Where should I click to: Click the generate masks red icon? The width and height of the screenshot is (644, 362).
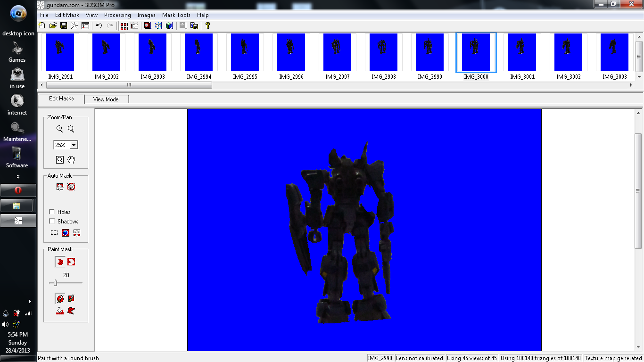[148, 25]
